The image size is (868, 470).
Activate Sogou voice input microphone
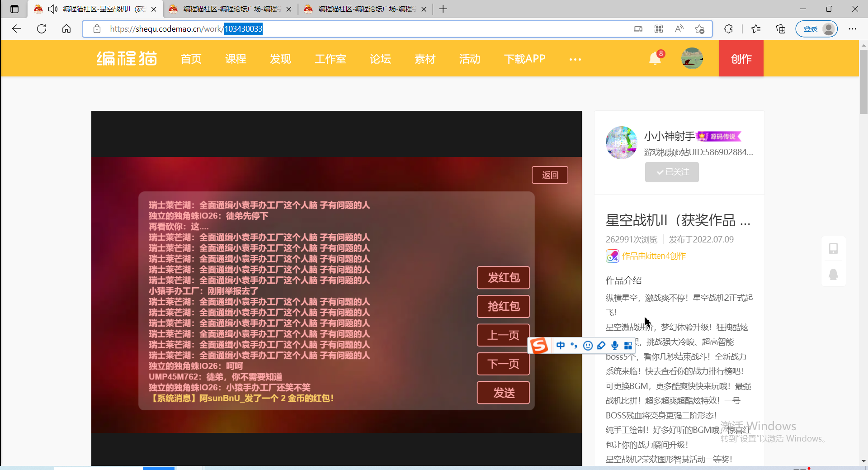coord(615,346)
